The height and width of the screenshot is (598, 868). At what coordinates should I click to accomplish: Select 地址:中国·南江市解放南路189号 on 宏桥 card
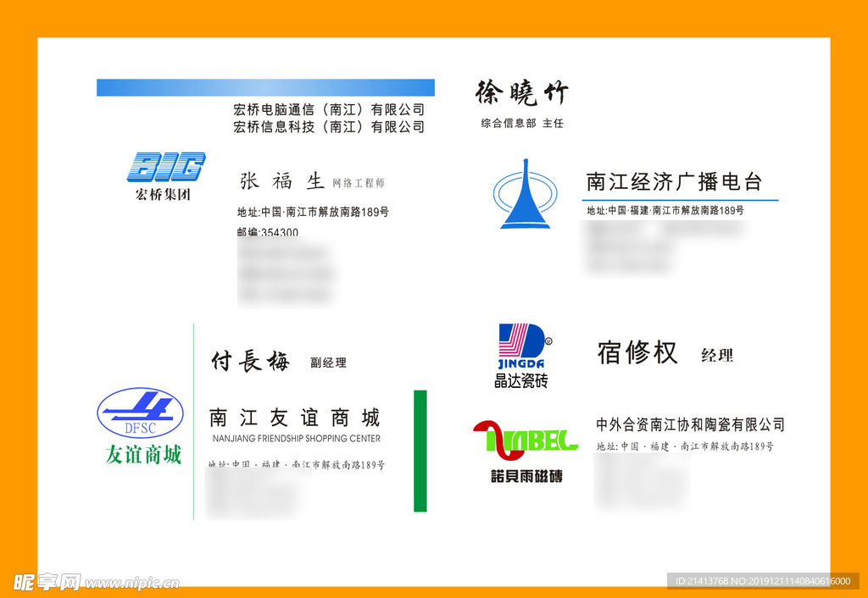313,212
